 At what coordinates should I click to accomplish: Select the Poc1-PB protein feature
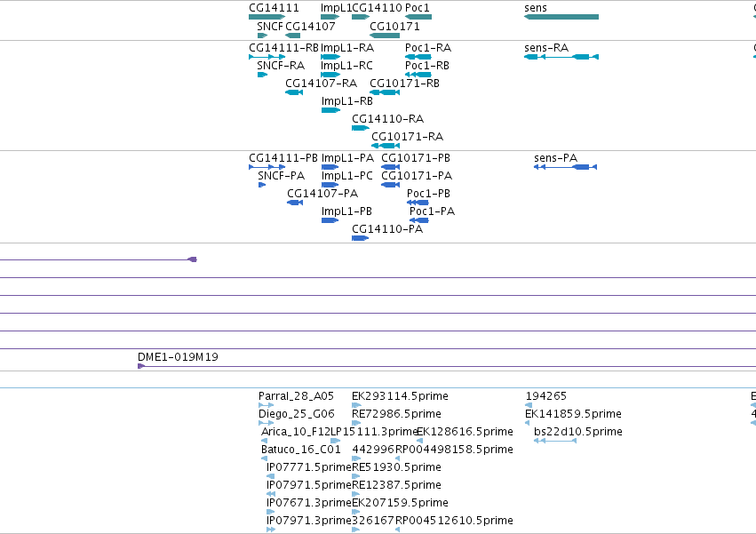coord(418,203)
